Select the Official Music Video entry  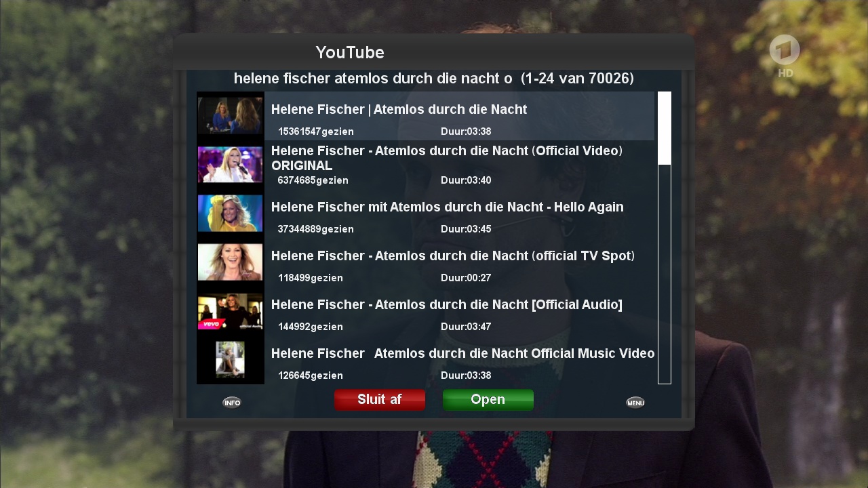tap(460, 360)
